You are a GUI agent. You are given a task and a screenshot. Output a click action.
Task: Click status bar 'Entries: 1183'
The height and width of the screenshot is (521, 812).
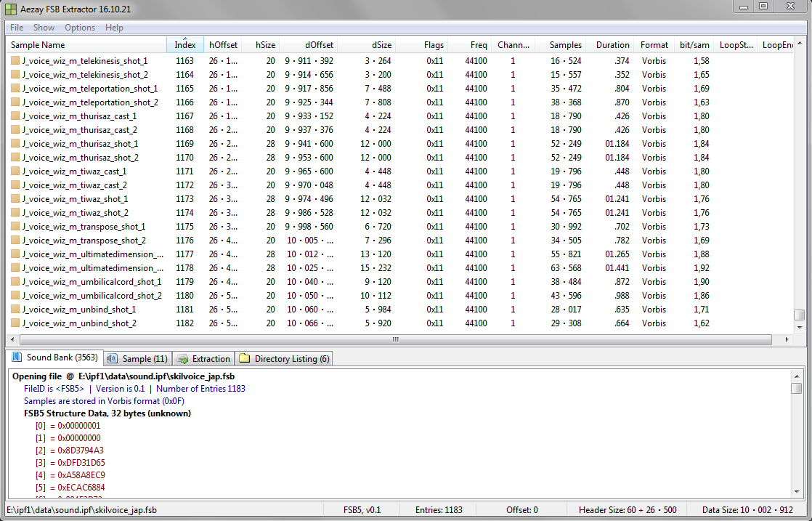coord(439,509)
